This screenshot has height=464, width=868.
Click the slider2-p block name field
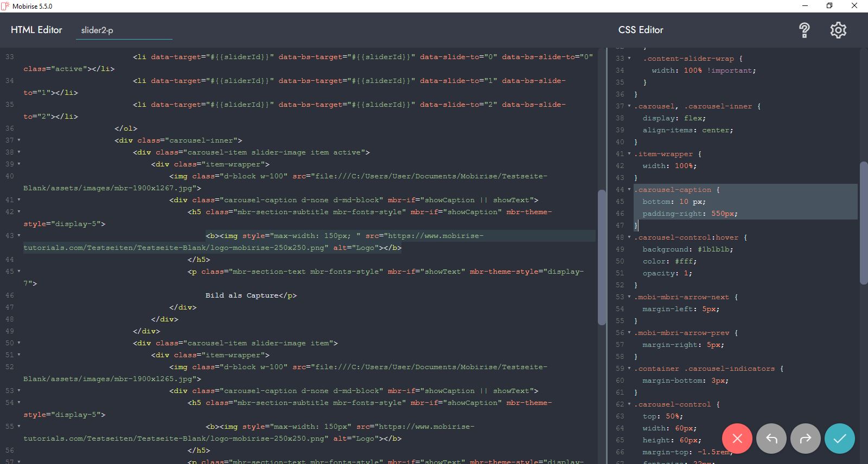click(126, 30)
